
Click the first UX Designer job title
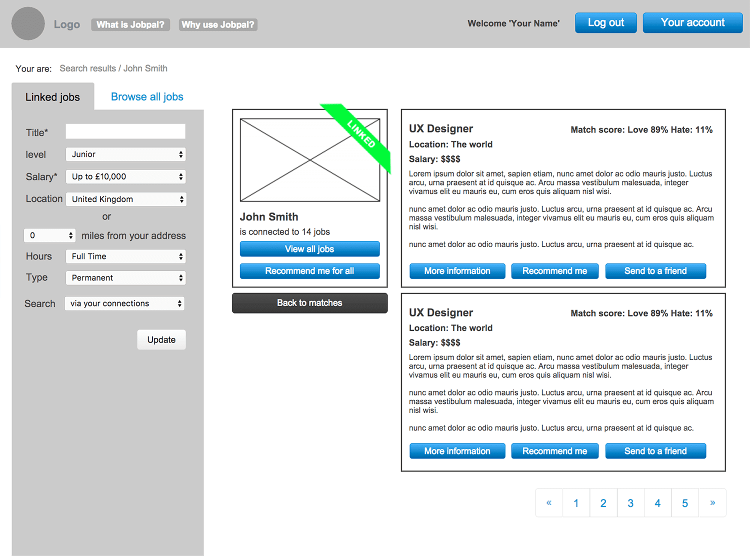point(441,129)
